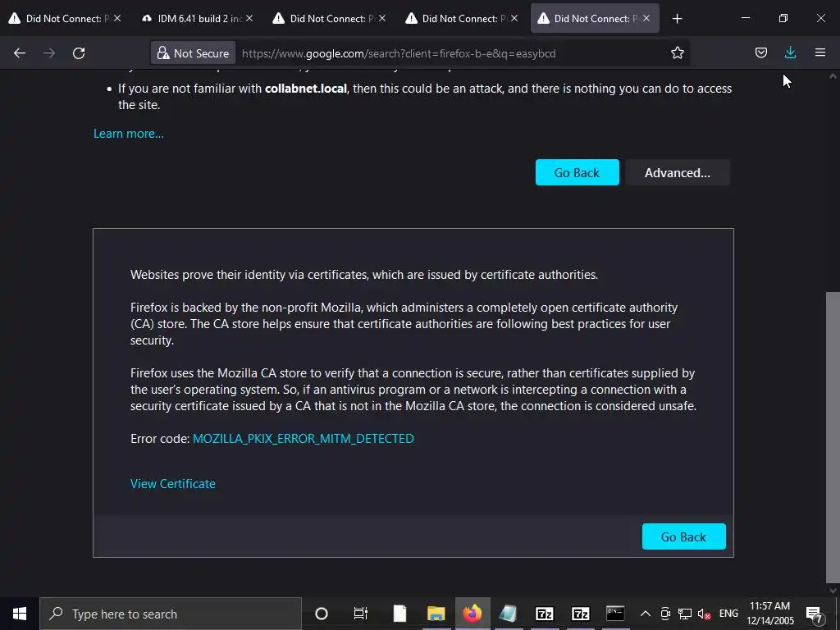The width and height of the screenshot is (840, 630).
Task: Select the first Did Not Connect tab
Action: [x=63, y=19]
